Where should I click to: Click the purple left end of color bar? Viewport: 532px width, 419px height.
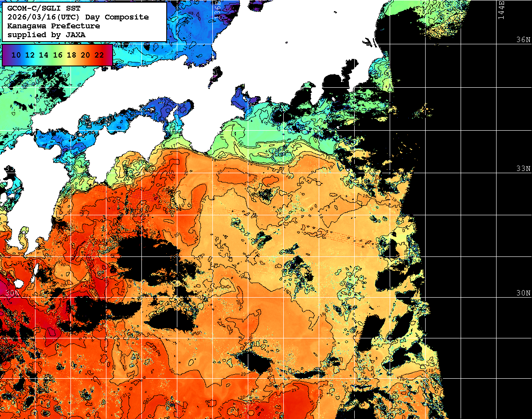6,55
